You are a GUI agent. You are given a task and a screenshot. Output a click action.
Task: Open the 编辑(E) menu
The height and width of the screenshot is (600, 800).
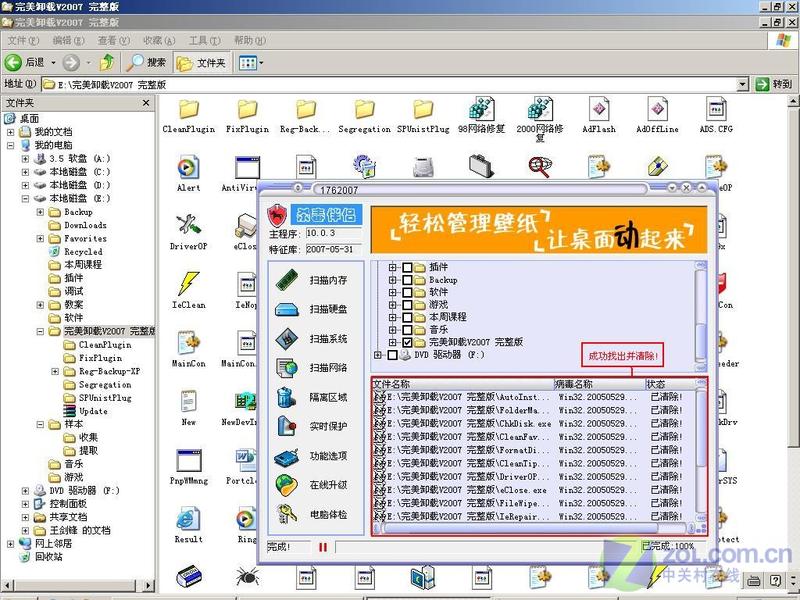tap(68, 40)
